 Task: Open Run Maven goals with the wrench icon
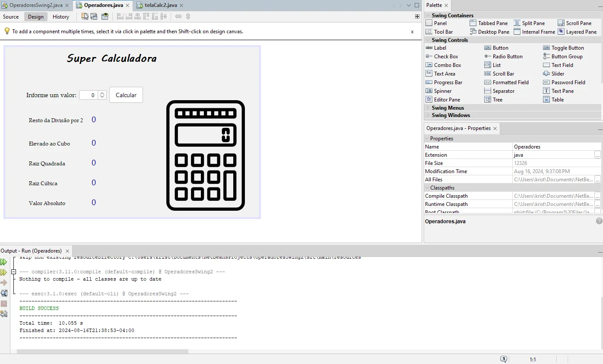[x=4, y=314]
